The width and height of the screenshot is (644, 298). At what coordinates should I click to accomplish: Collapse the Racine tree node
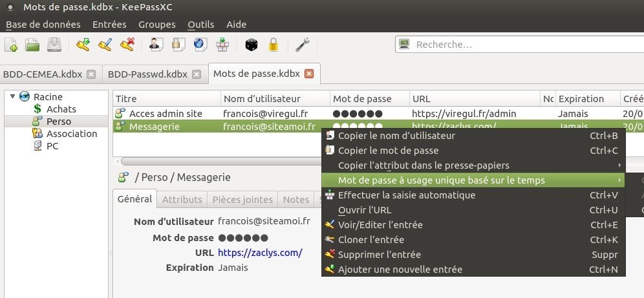[13, 96]
